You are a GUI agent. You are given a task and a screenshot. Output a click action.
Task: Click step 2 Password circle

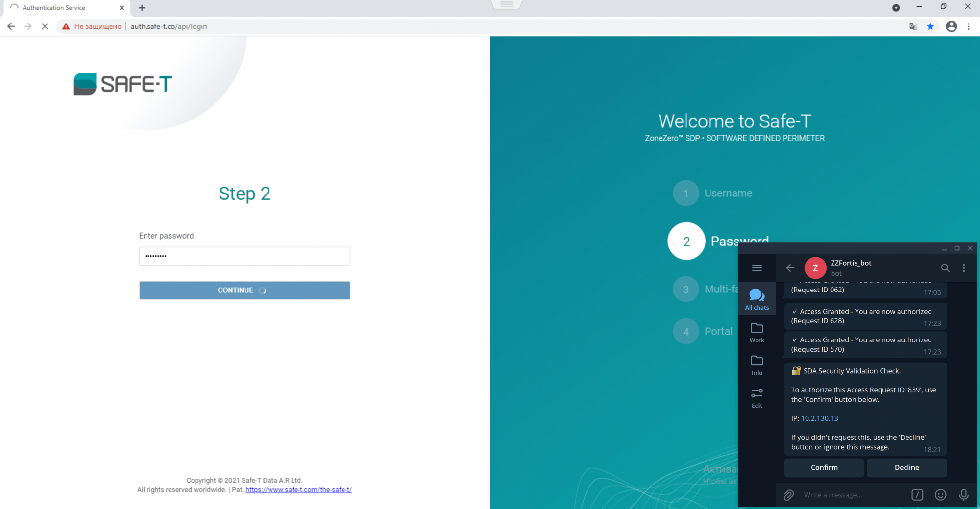[x=686, y=241]
